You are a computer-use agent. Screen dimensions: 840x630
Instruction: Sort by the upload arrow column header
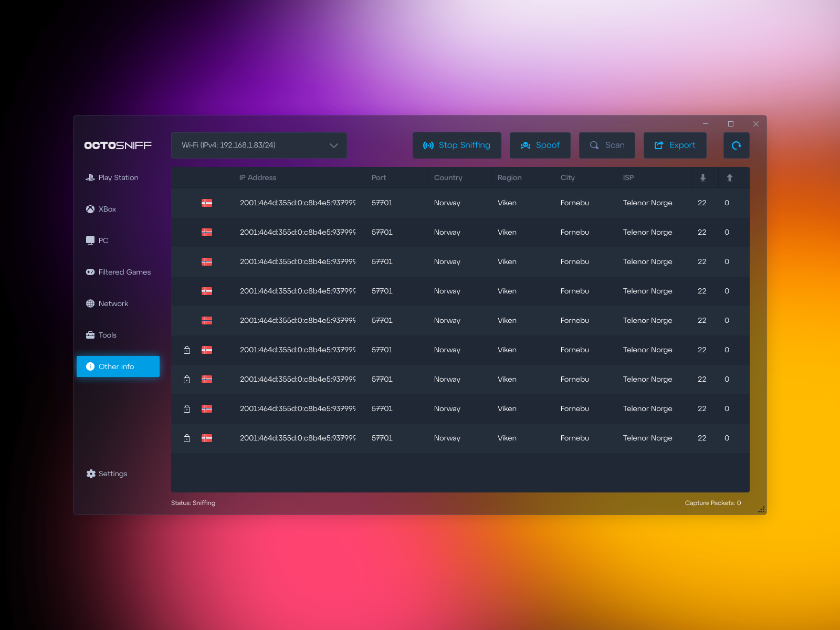(x=729, y=177)
